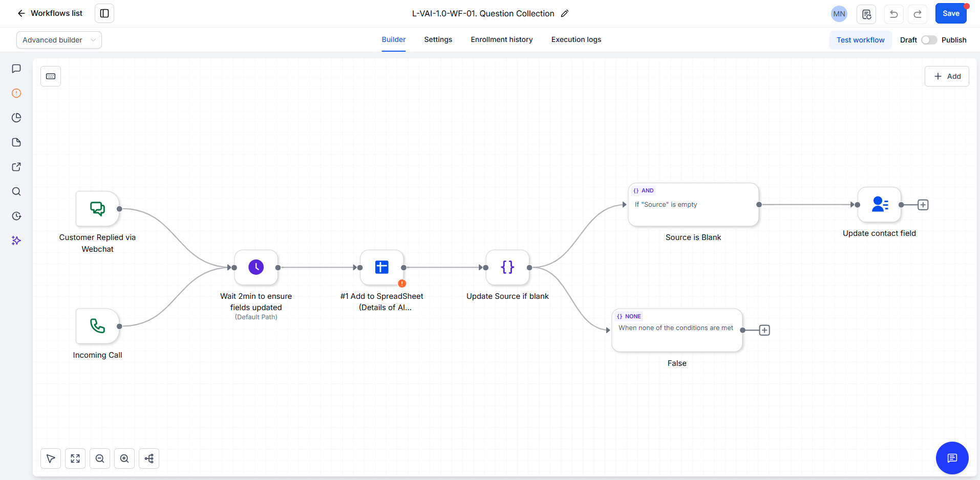The image size is (980, 480).
Task: Switch to the Builder tab
Action: (394, 39)
